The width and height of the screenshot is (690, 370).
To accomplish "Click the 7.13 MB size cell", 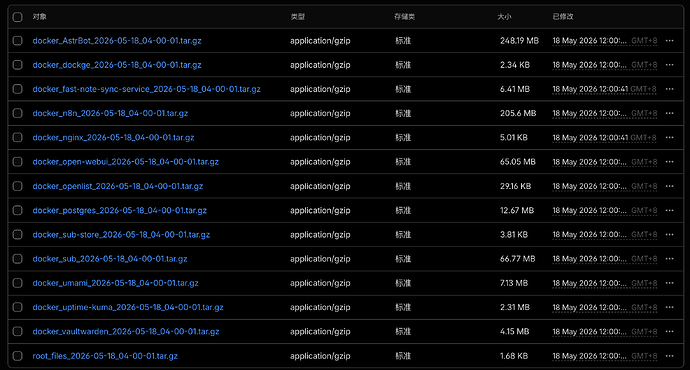I will (514, 283).
